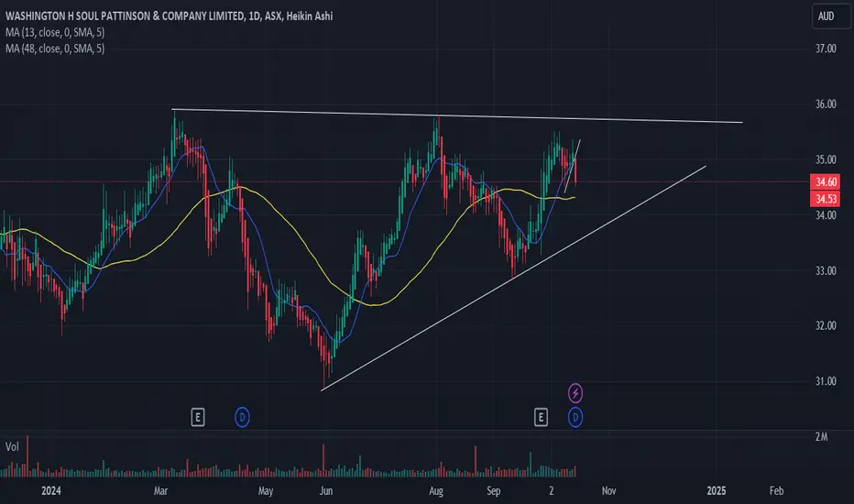Click the 2 M volume axis label
Screen dimensions: 854x504
tap(821, 437)
